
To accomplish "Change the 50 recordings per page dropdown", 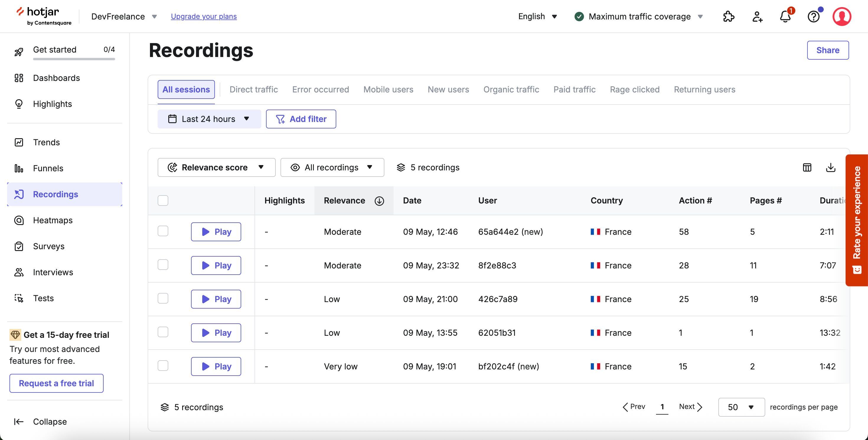I will tap(741, 407).
